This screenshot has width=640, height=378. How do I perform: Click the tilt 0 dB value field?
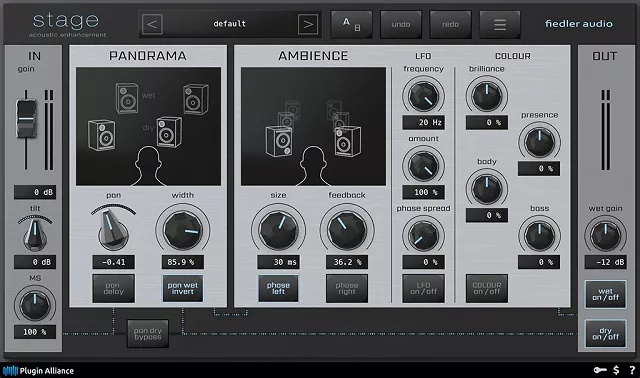[35, 262]
